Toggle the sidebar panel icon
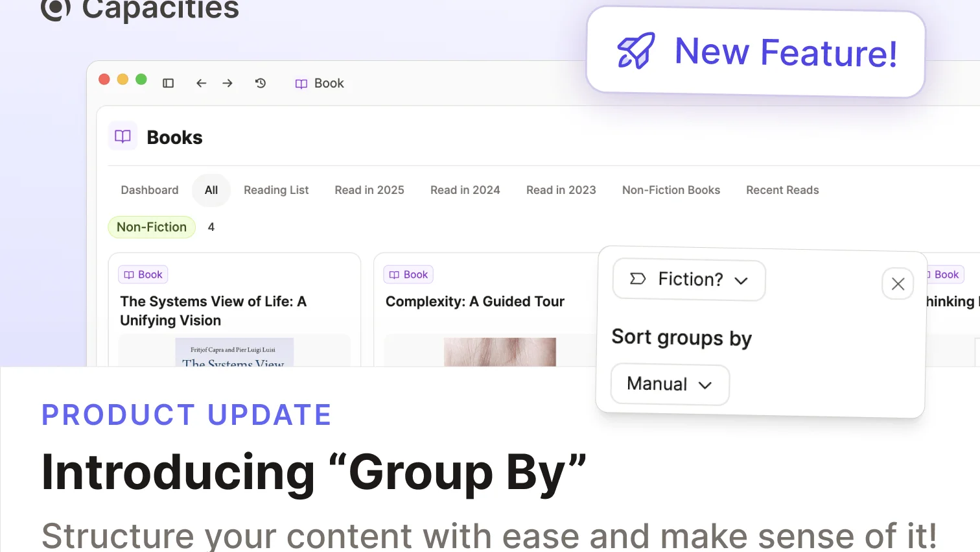This screenshot has height=552, width=980. click(x=169, y=83)
